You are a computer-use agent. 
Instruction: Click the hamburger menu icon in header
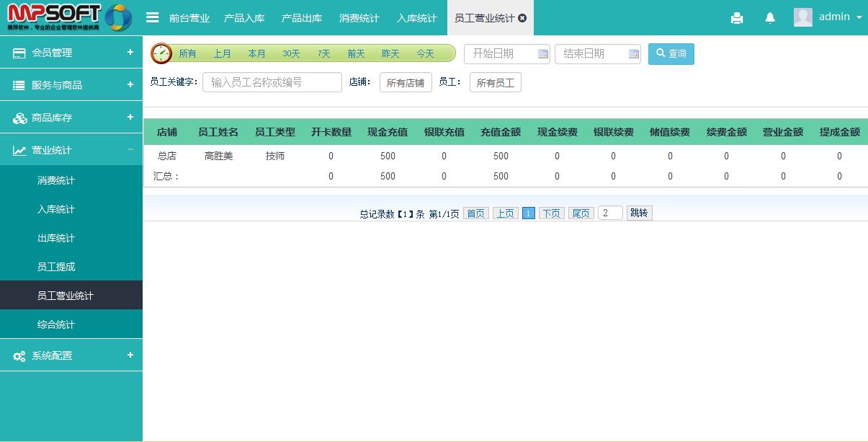pos(152,17)
